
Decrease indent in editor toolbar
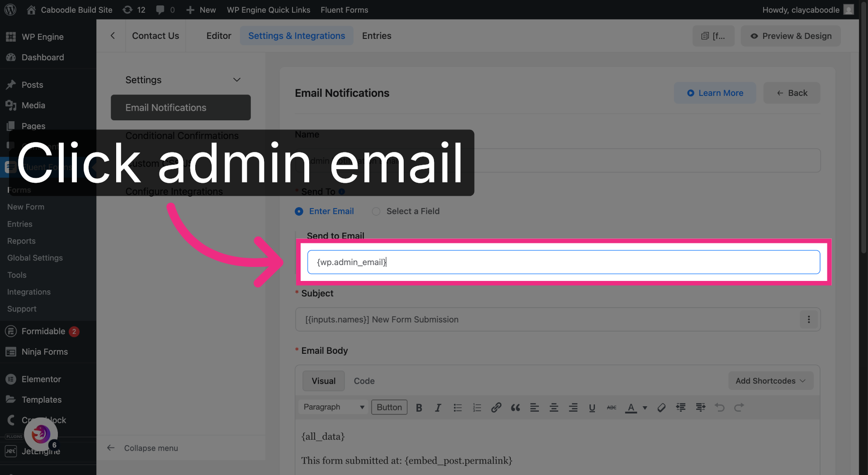[x=681, y=408]
